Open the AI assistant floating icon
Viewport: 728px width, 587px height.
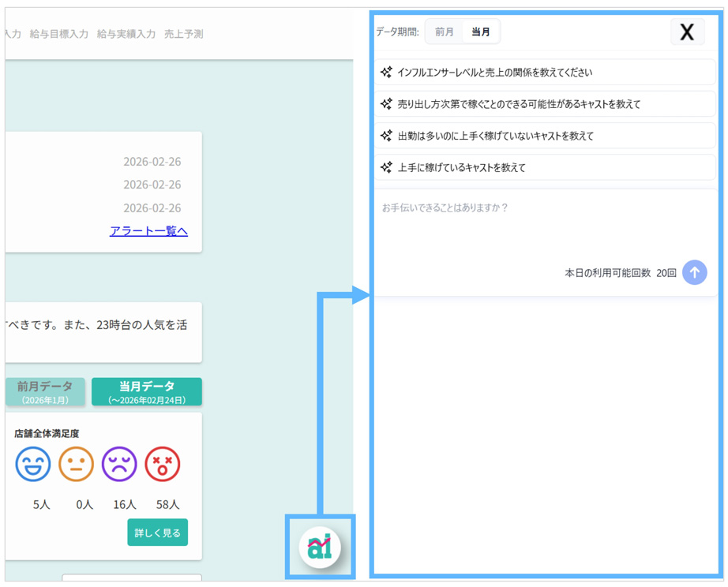tap(321, 546)
